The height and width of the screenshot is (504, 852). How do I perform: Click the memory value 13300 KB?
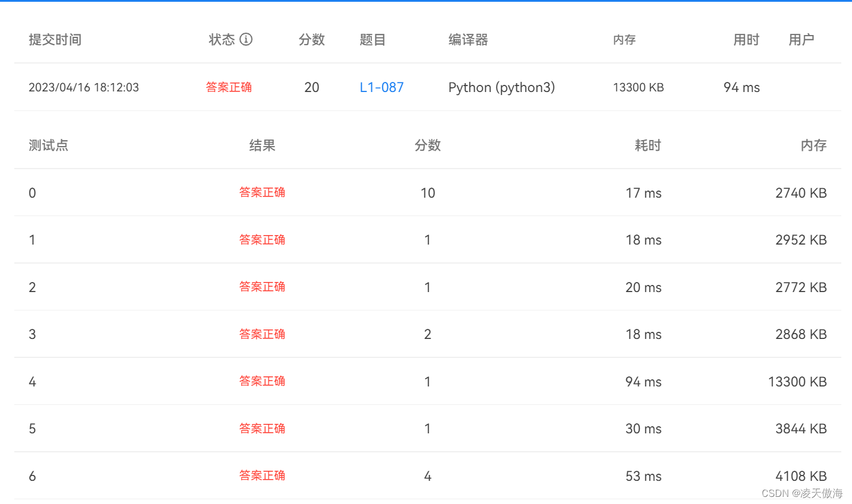click(x=638, y=87)
